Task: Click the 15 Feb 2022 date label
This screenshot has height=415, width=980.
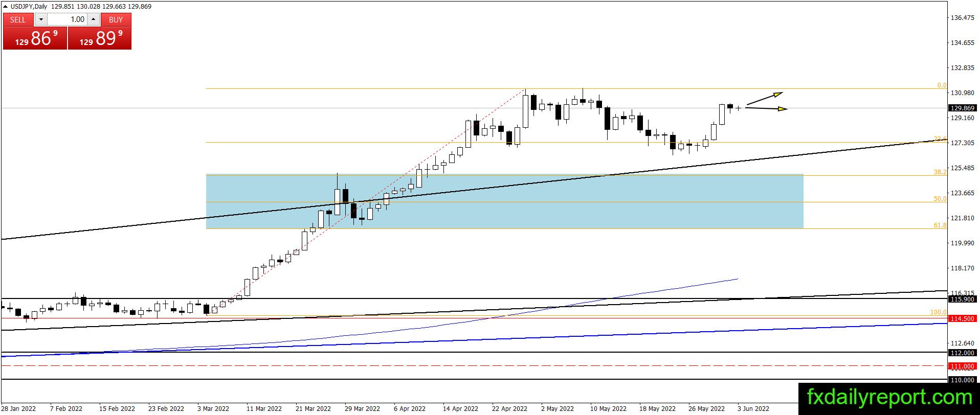Action: tap(117, 409)
